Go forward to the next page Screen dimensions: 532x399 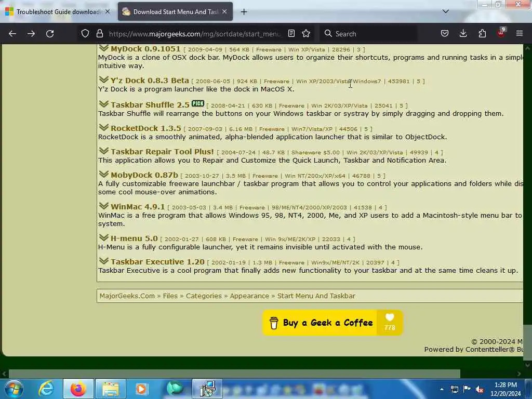tap(31, 34)
